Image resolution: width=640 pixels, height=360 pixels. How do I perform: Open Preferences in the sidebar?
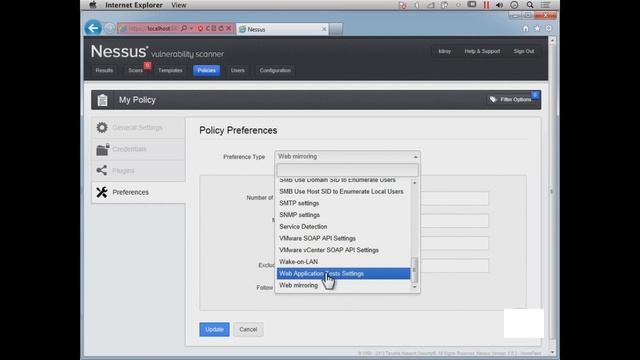click(138, 192)
